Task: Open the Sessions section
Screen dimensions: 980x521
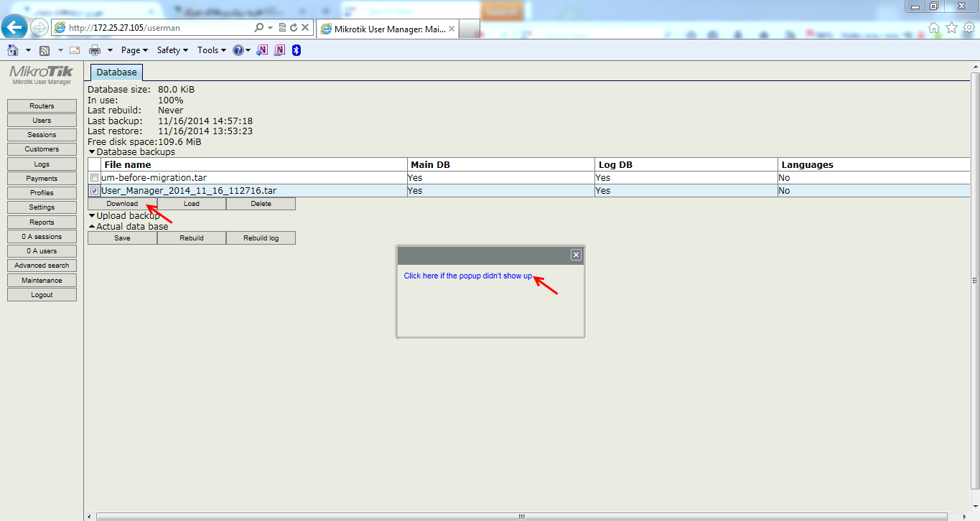Action: click(x=42, y=134)
